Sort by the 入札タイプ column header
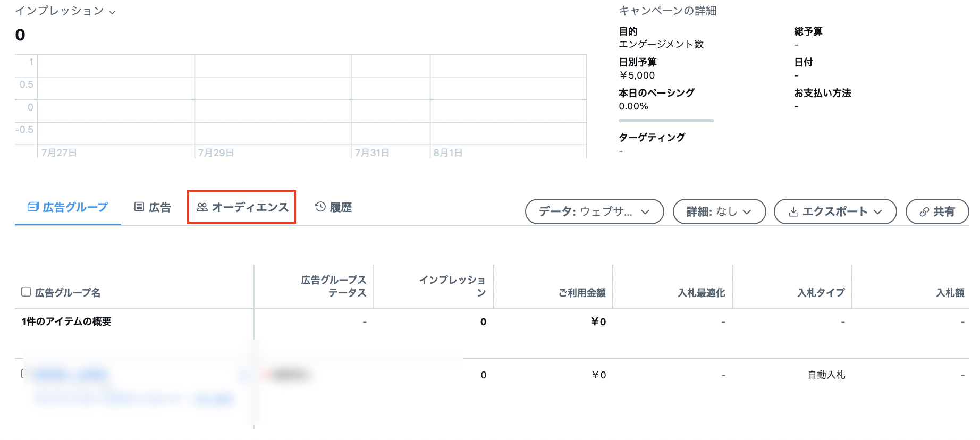 point(821,293)
